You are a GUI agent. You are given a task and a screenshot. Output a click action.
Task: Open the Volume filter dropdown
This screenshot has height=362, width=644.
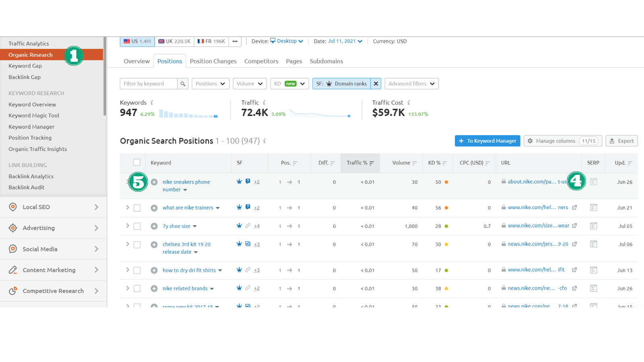tap(250, 84)
